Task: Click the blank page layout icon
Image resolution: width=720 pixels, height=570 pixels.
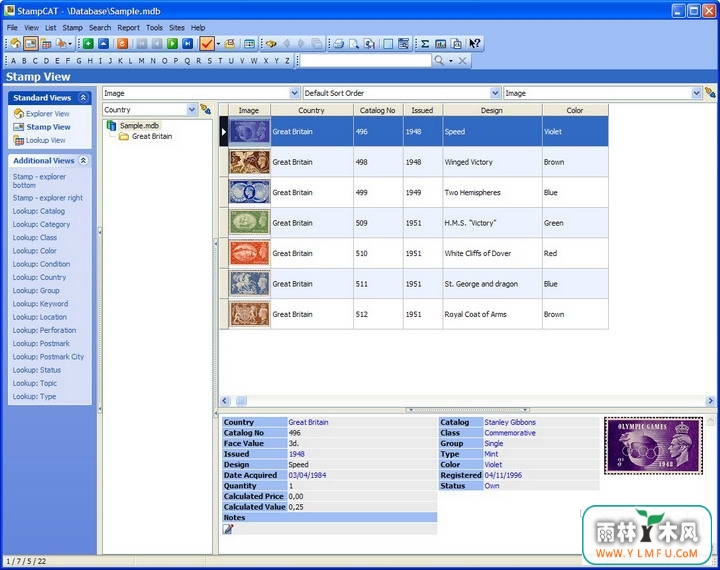Action: [388, 44]
